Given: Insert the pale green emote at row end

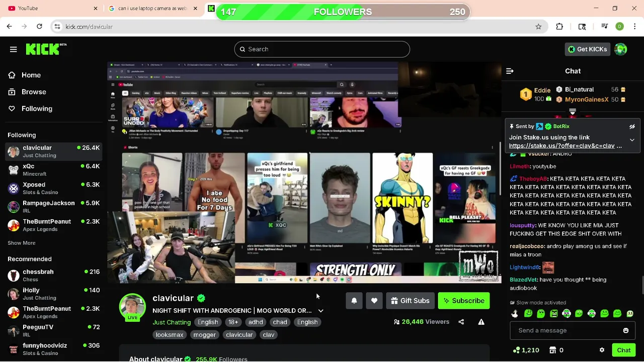Looking at the screenshot, I should point(630,314).
